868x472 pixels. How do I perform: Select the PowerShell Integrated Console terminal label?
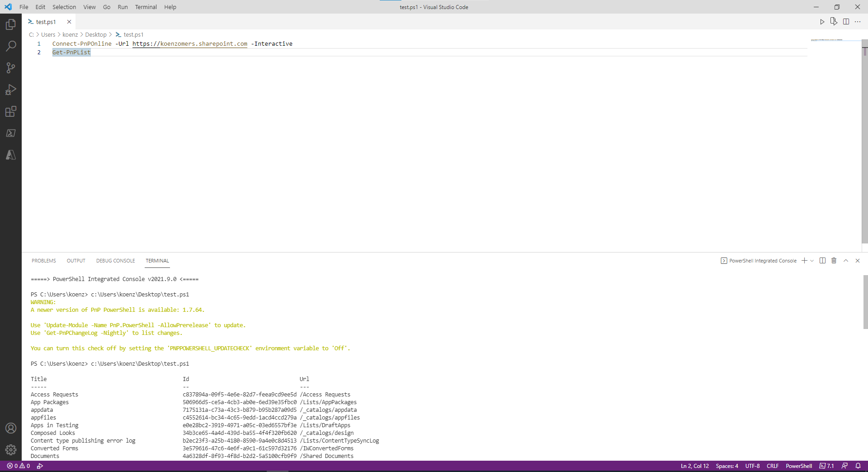coord(759,261)
